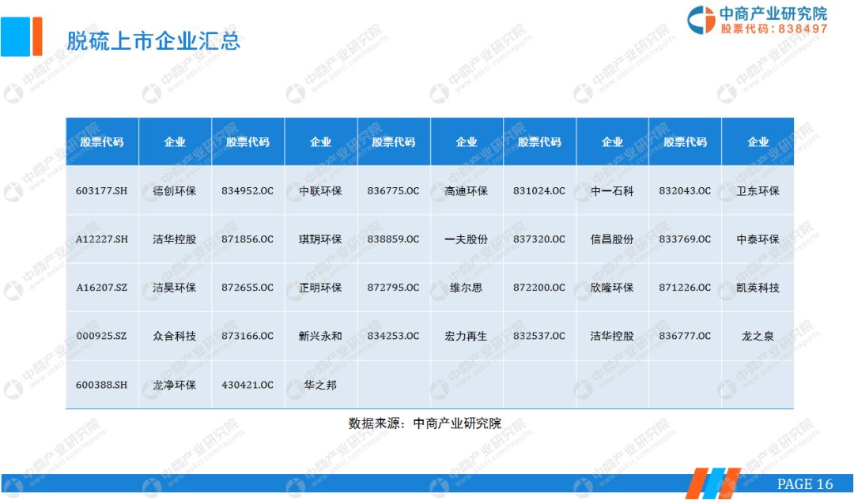Select the 众合科技 table cell
The image size is (854, 504).
(x=175, y=336)
